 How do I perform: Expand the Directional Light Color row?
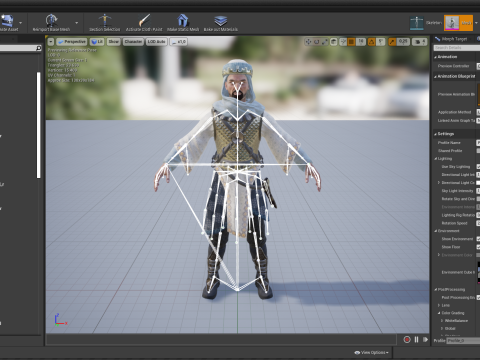click(439, 183)
